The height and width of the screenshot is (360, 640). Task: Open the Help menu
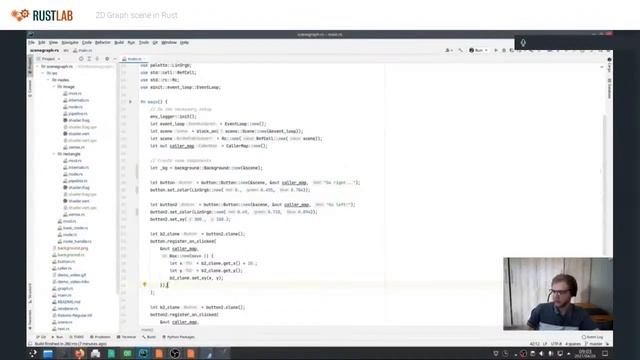coord(184,42)
